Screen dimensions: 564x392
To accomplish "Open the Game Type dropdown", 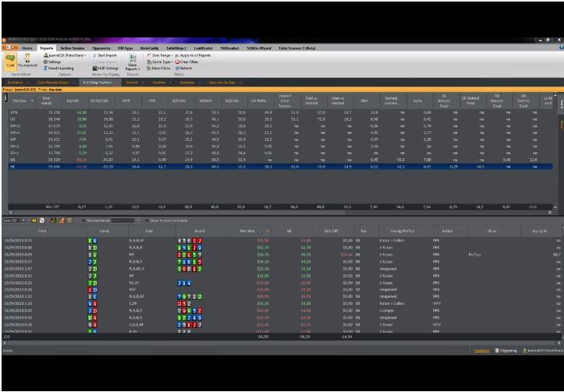I will 160,62.
